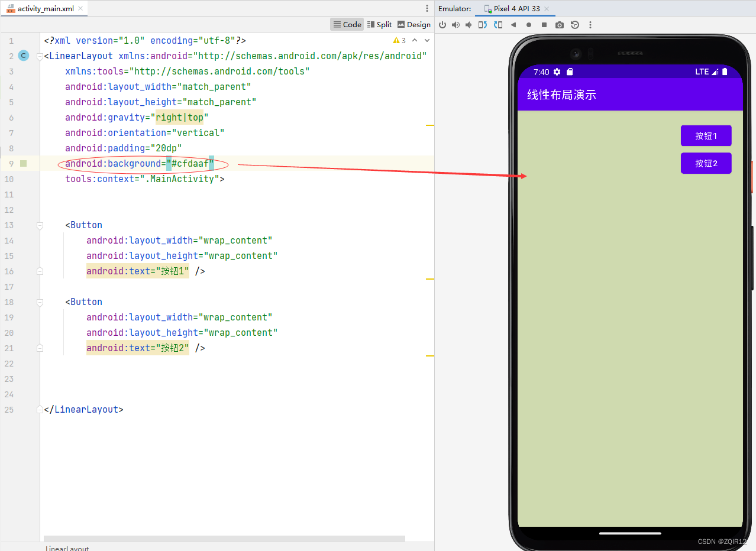
Task: Click android:text="按钮2" on line 21
Action: point(138,348)
